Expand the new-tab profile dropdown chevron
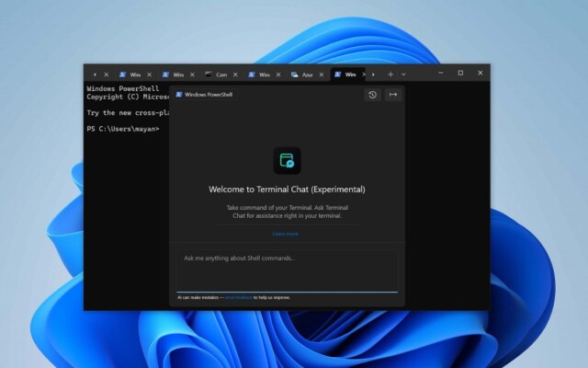The width and height of the screenshot is (588, 368). [403, 75]
